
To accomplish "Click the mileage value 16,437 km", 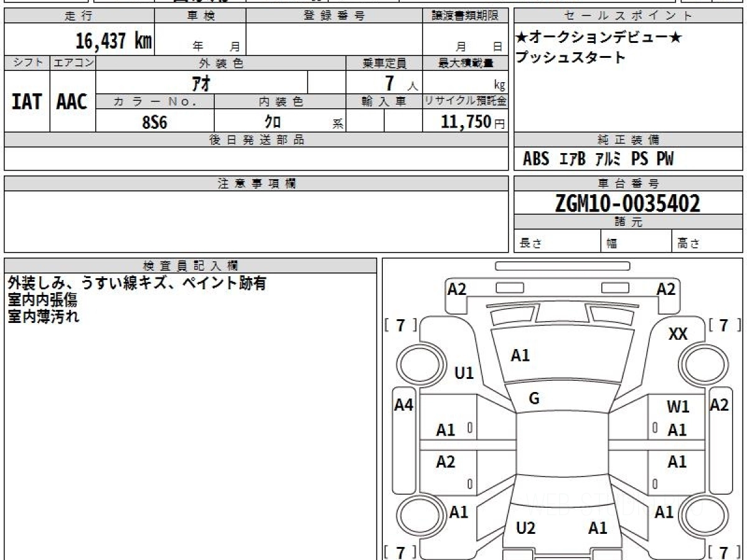I will coord(114,41).
